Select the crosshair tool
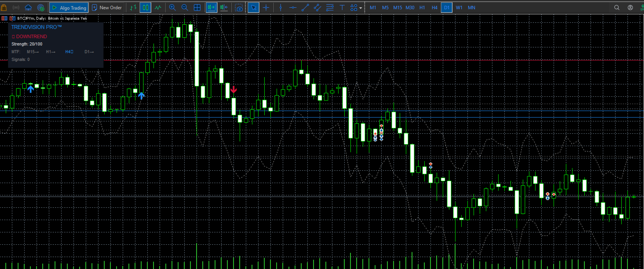This screenshot has height=269, width=644. click(x=266, y=7)
